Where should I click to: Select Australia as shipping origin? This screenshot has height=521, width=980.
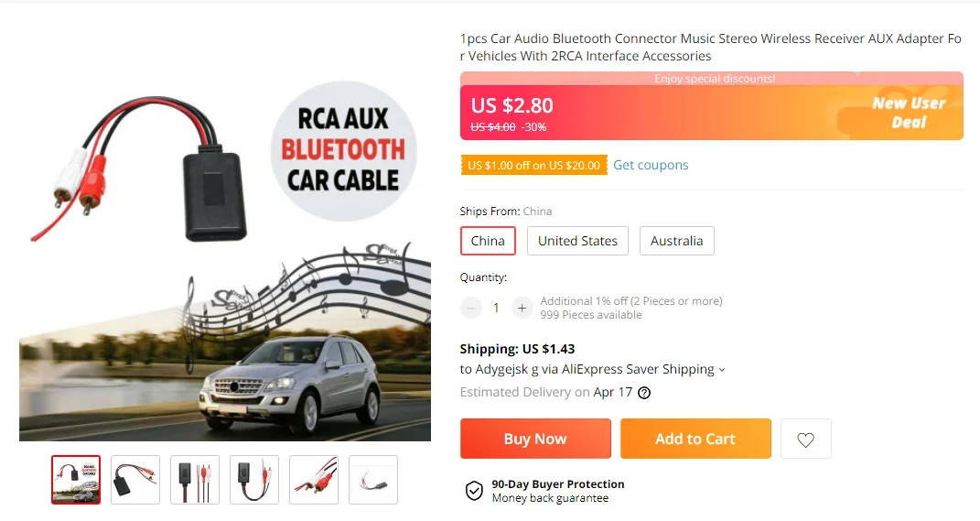676,241
